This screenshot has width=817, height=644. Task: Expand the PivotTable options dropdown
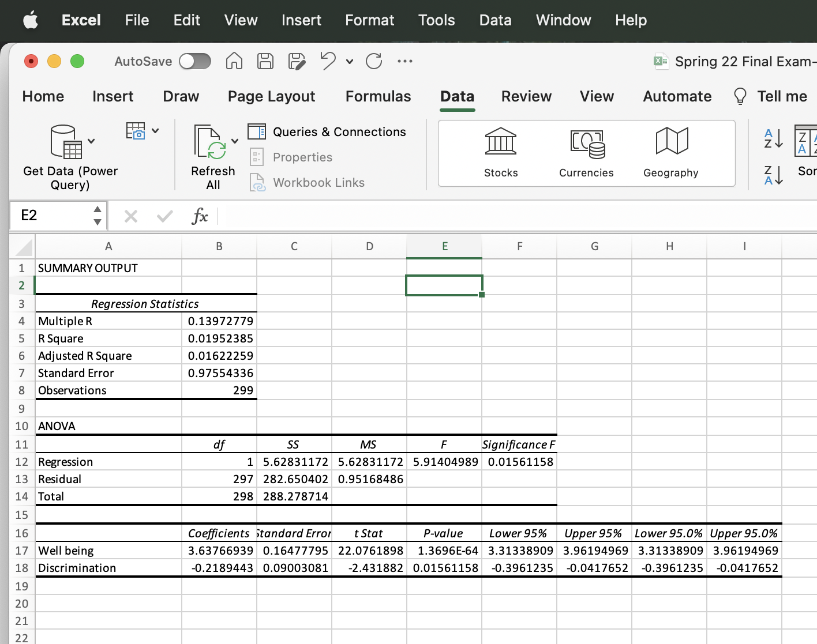[155, 130]
